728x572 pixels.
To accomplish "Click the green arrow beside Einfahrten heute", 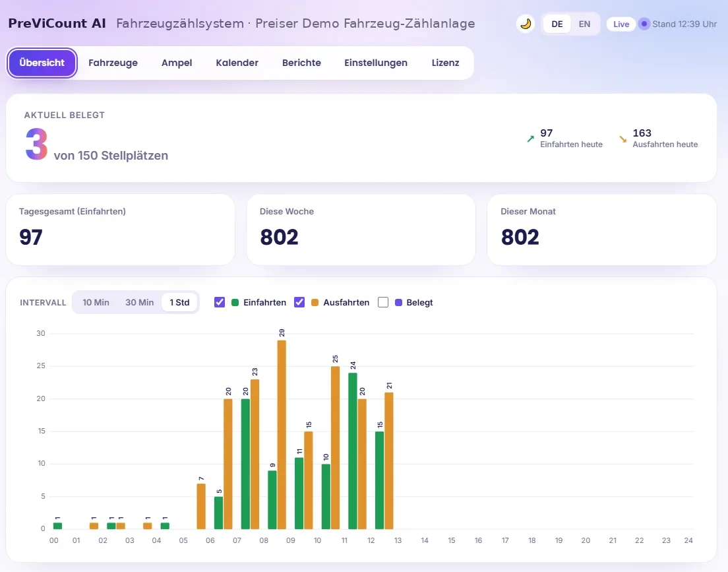I will [531, 139].
